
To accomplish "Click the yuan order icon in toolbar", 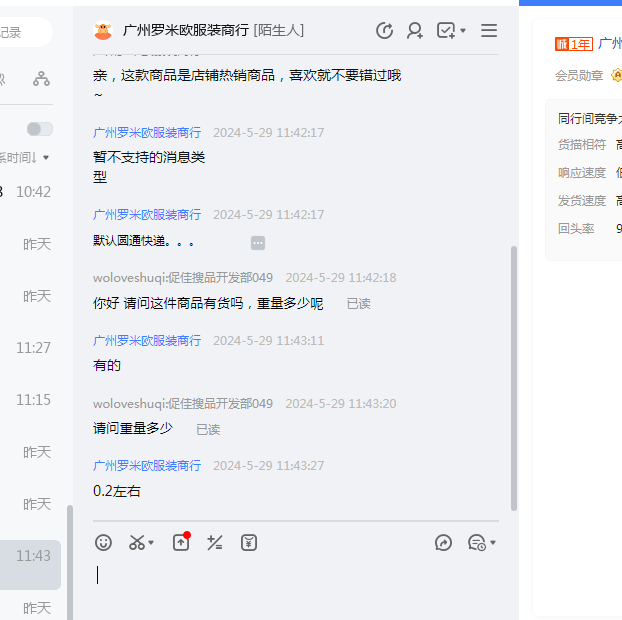I will tap(249, 543).
